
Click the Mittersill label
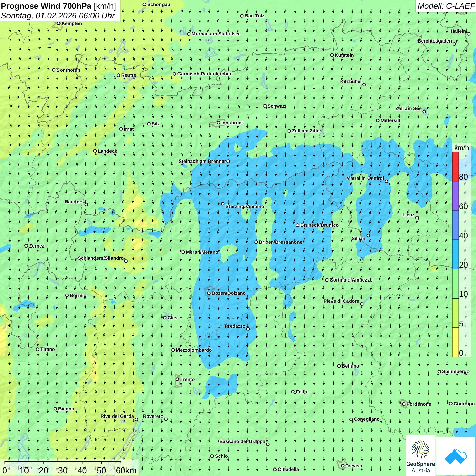click(x=390, y=120)
